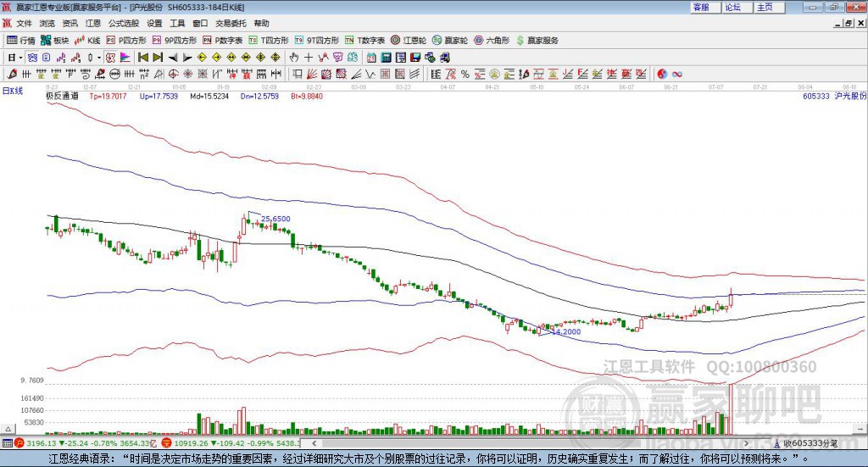Image resolution: width=868 pixels, height=467 pixels.
Task: Open the 9T四方形 tool
Action: tap(317, 41)
